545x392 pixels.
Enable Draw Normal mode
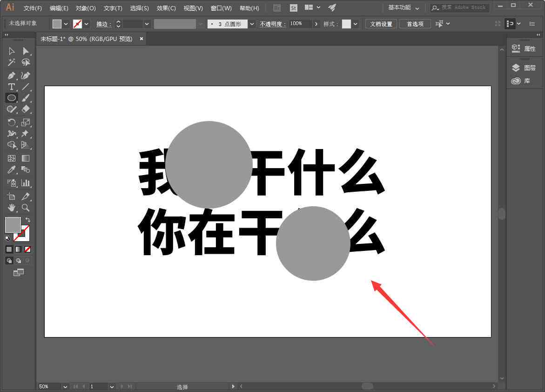9,261
